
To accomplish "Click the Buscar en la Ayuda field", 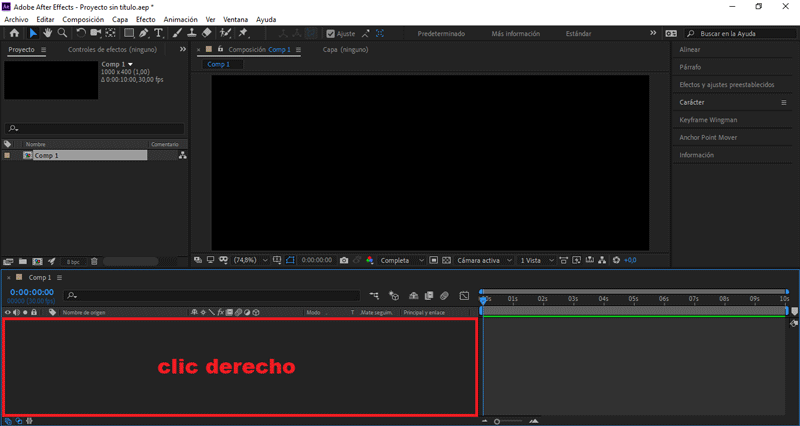I will pyautogui.click(x=740, y=34).
